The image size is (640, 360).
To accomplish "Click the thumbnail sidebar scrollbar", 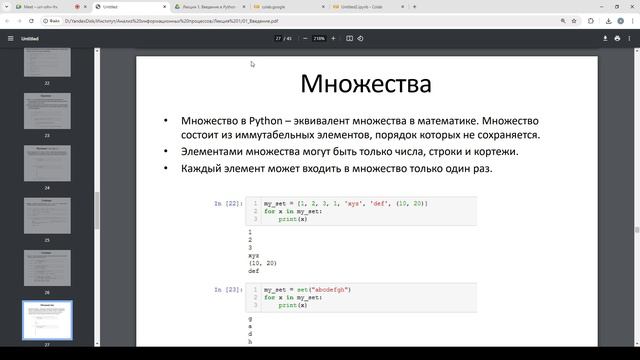I will tap(97, 211).
